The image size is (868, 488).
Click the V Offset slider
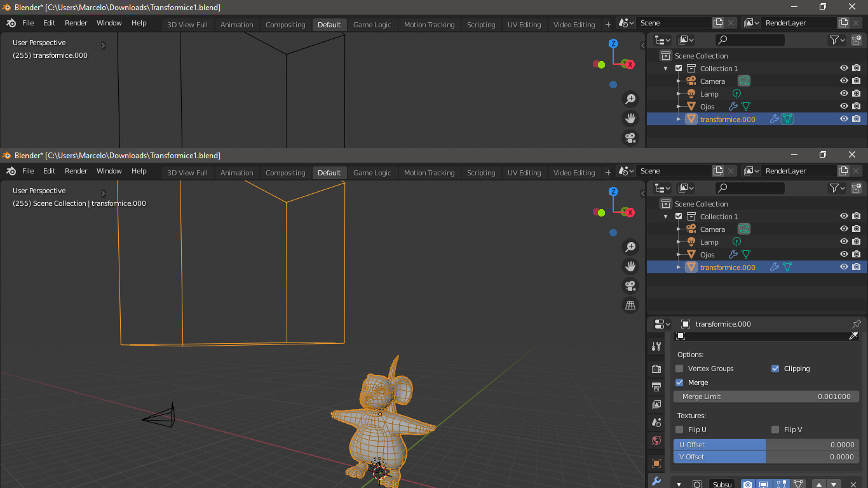coord(766,457)
